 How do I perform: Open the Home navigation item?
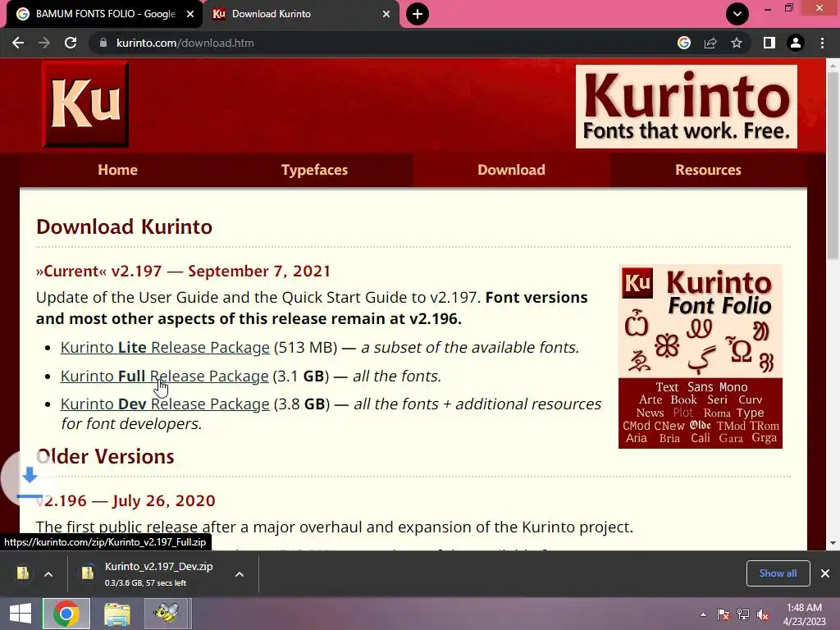point(118,170)
